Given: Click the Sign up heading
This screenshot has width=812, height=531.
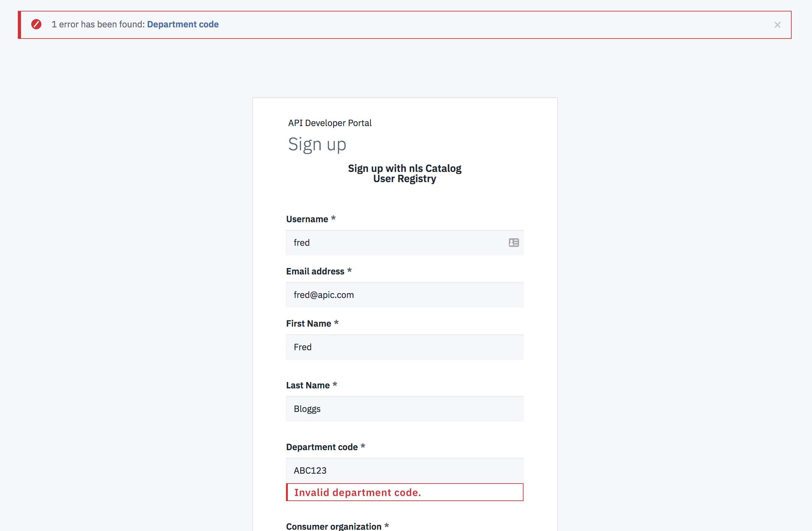Looking at the screenshot, I should (317, 144).
